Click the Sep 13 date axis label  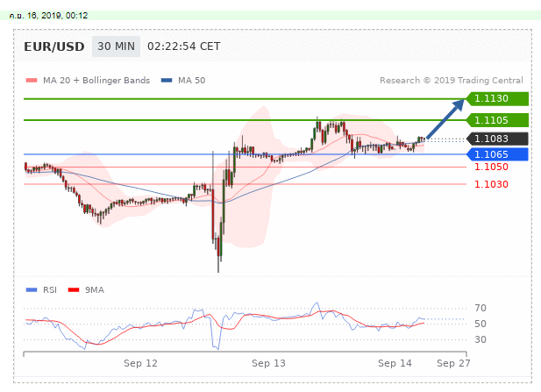pos(268,363)
